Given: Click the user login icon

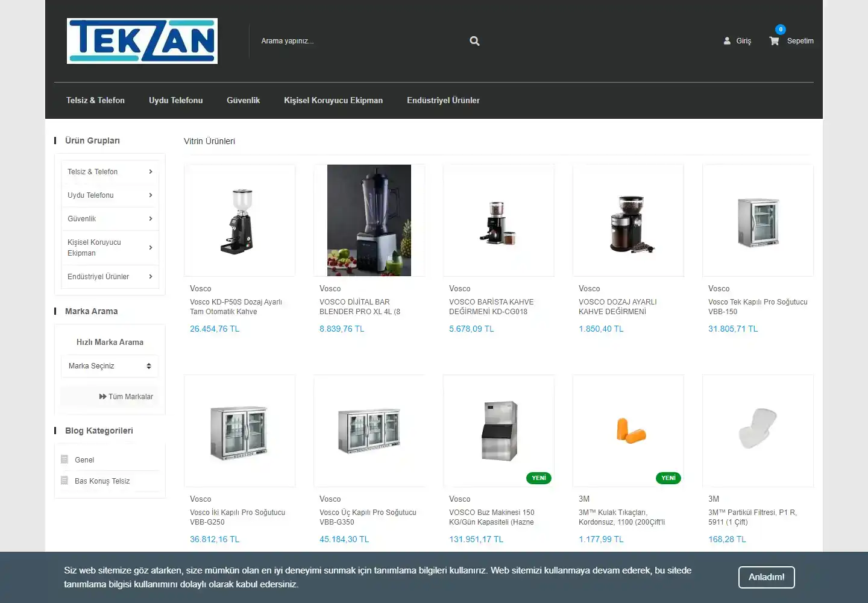Looking at the screenshot, I should pos(727,41).
